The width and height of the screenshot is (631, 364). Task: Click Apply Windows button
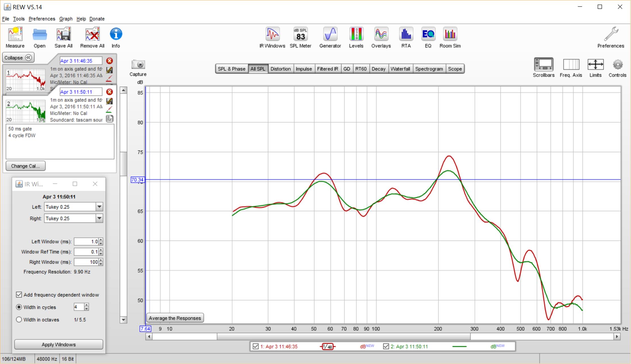point(58,344)
